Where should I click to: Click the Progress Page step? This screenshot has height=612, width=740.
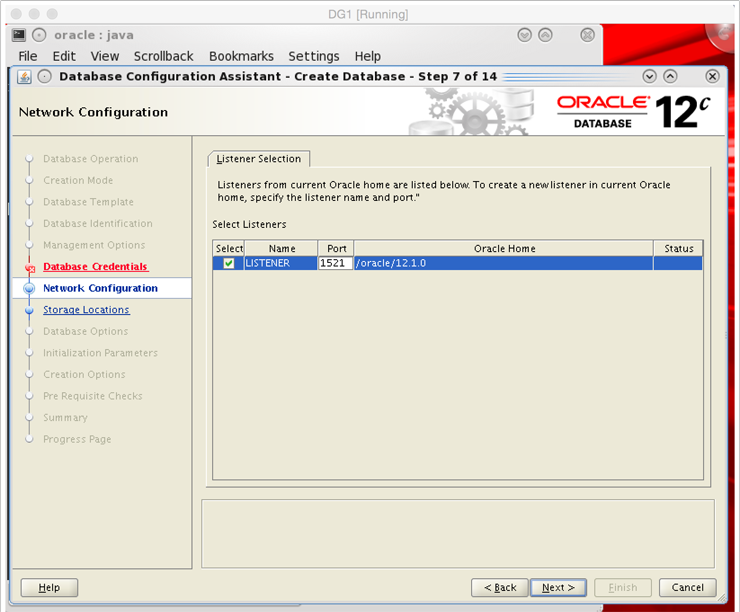coord(77,439)
